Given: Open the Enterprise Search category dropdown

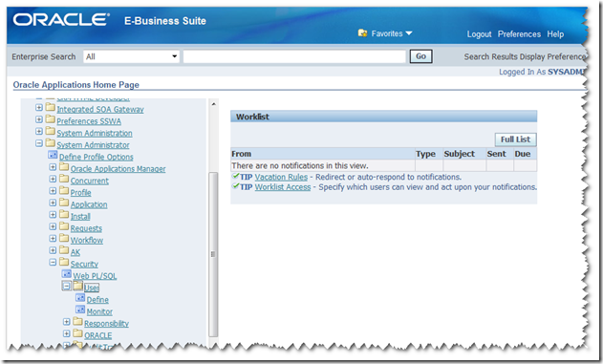Looking at the screenshot, I should pos(131,56).
